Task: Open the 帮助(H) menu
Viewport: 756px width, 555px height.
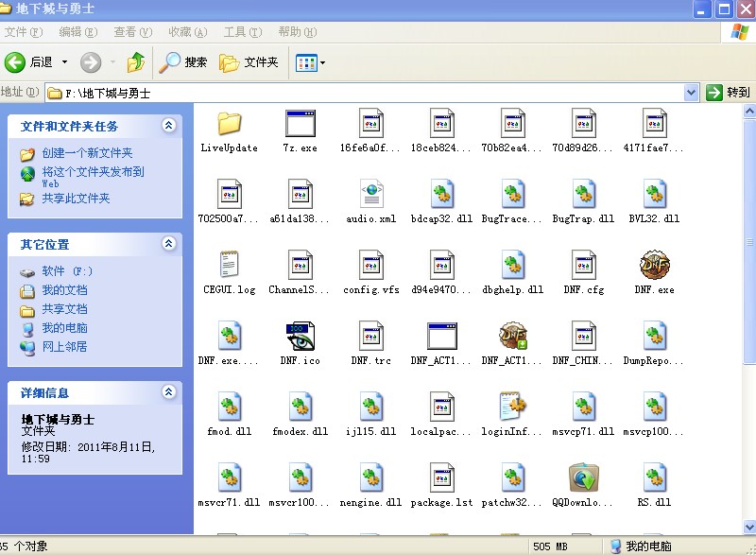Action: pos(298,32)
